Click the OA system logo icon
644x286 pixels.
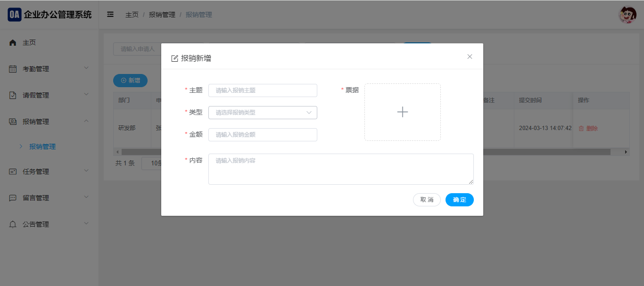tap(15, 15)
